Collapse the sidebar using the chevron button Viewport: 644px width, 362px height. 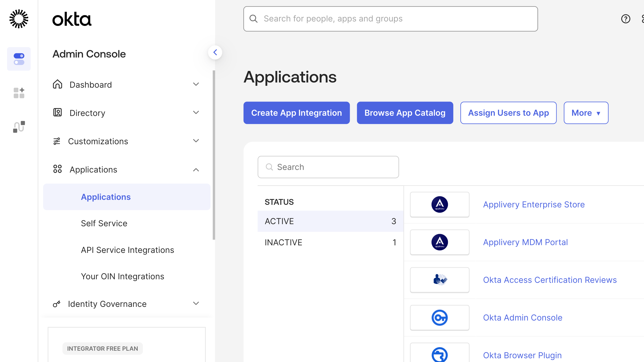(215, 52)
